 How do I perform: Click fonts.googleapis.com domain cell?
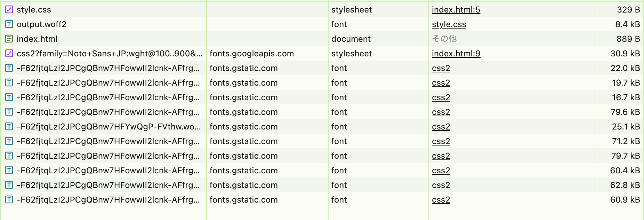click(252, 54)
